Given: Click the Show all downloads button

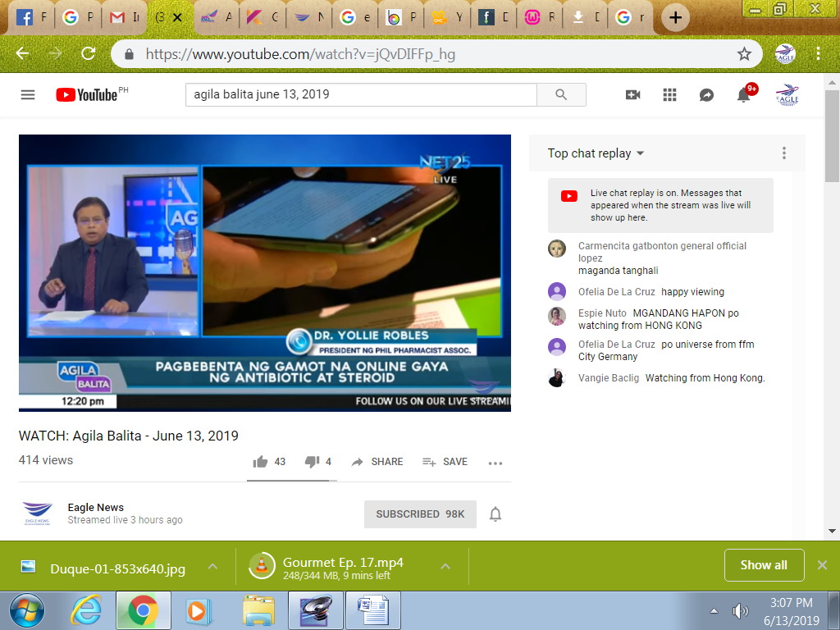Looking at the screenshot, I should click(763, 565).
